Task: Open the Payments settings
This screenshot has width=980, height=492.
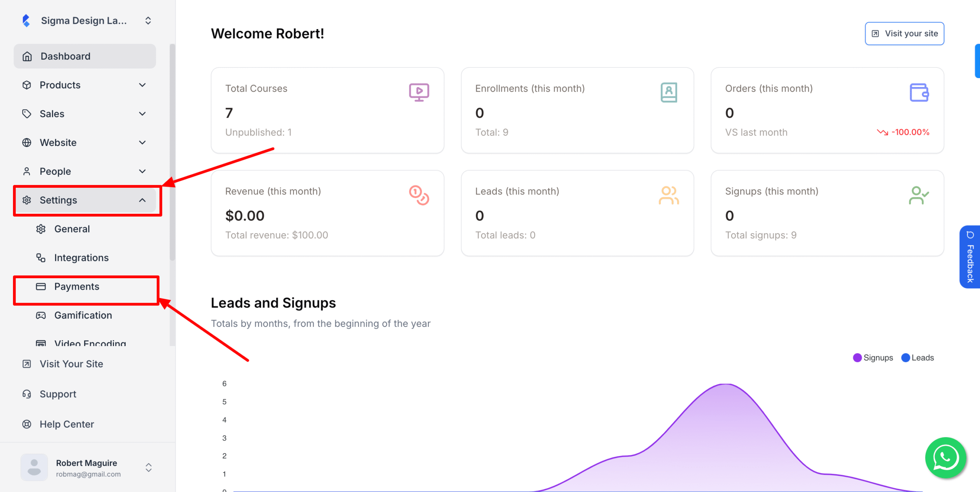Action: pyautogui.click(x=77, y=286)
